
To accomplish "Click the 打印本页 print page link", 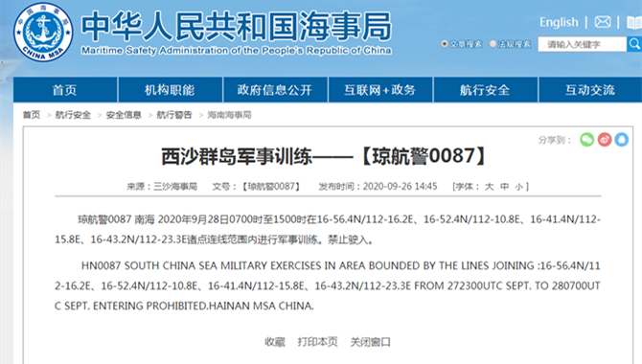I will [x=317, y=342].
